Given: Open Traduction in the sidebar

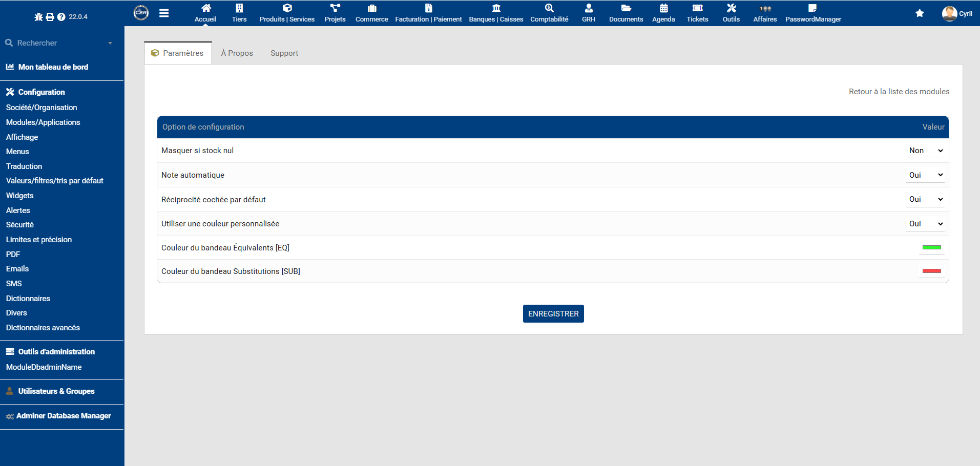Looking at the screenshot, I should (x=24, y=166).
